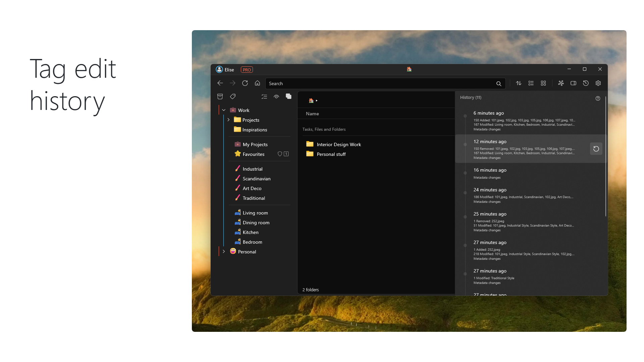Viewport: 644px width, 362px height.
Task: Toggle the side panel view
Action: point(573,83)
